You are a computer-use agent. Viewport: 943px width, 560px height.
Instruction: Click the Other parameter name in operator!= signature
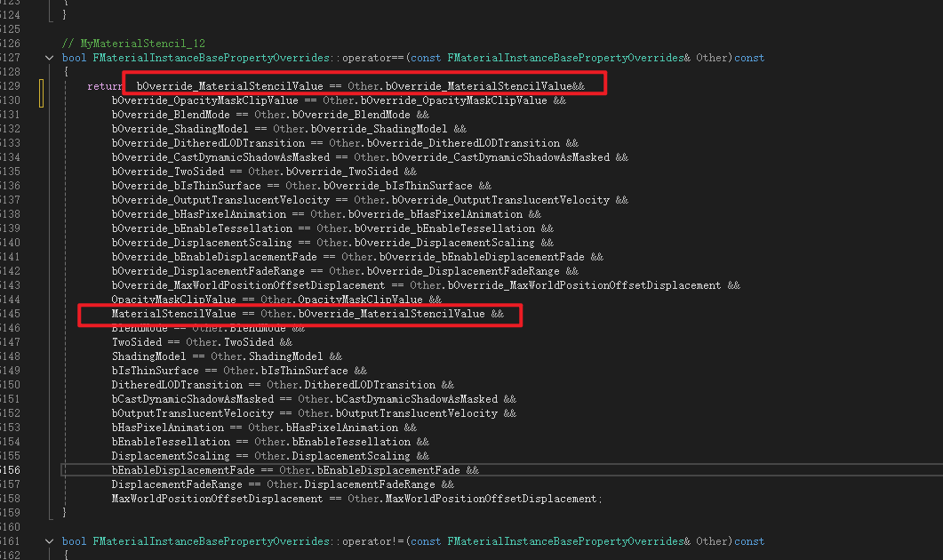coord(712,541)
